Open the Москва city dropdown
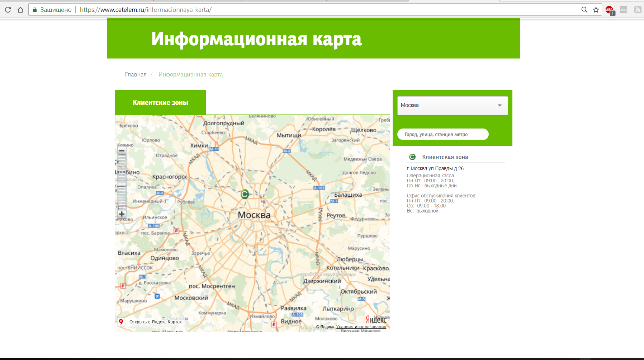The width and height of the screenshot is (644, 360). click(x=453, y=106)
